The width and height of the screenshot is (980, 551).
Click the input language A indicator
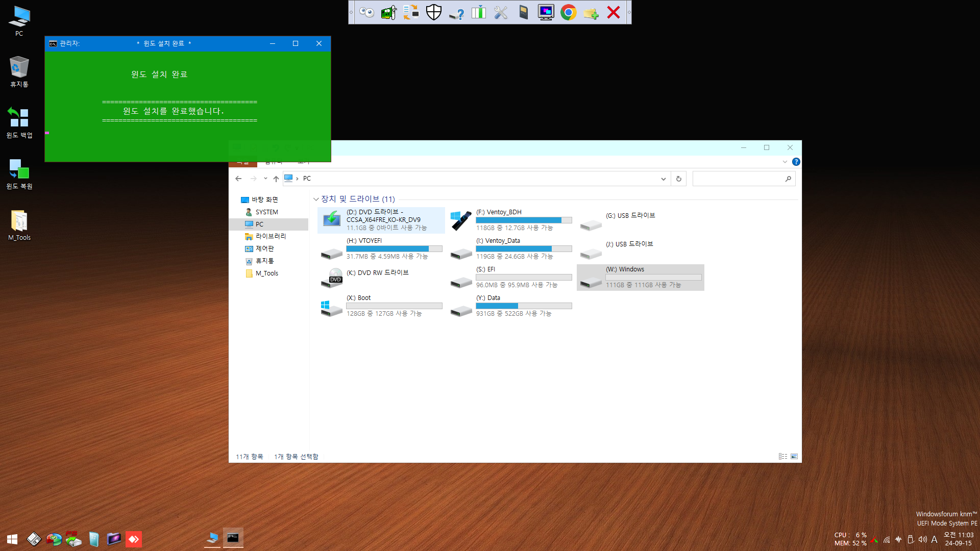click(934, 539)
